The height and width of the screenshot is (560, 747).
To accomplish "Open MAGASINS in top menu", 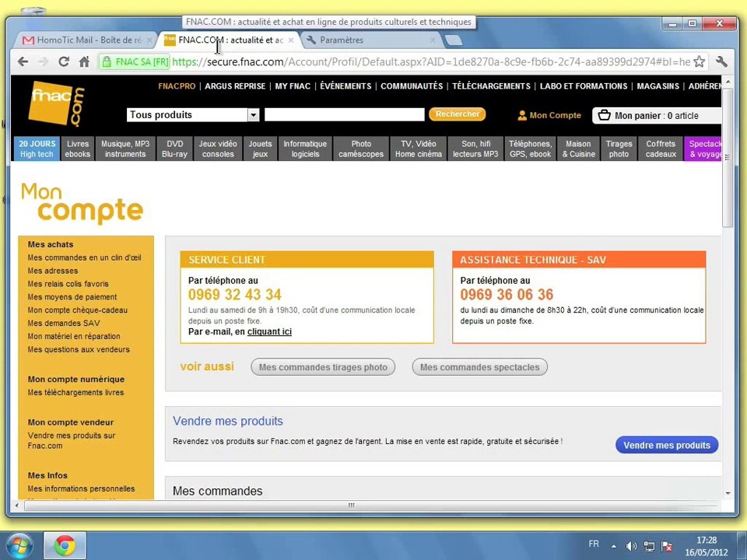I will [658, 86].
